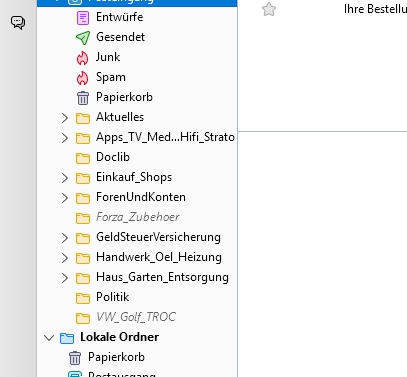The image size is (407, 377).
Task: Click the Spam flame icon
Action: 83,78
